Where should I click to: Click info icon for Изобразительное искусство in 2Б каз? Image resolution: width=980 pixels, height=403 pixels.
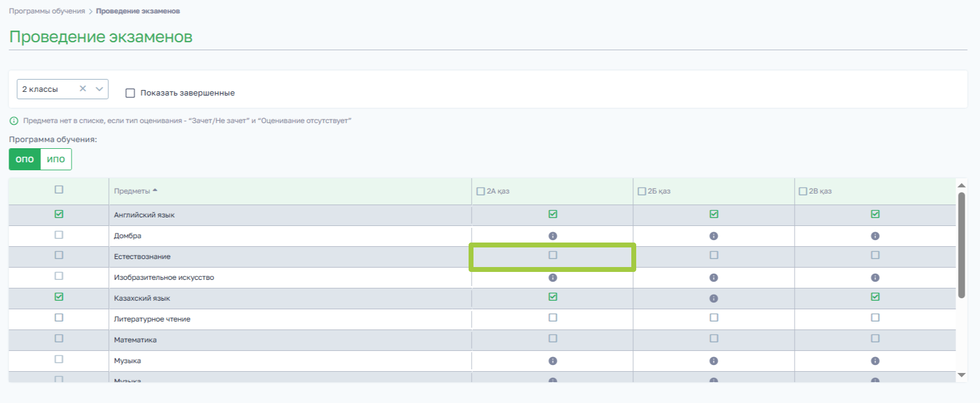[x=713, y=277]
